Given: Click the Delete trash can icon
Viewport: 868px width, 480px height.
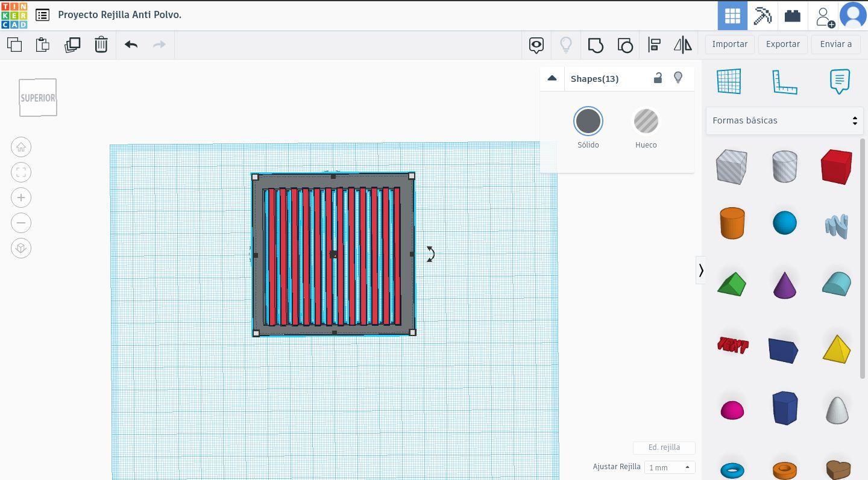Looking at the screenshot, I should click(x=101, y=45).
